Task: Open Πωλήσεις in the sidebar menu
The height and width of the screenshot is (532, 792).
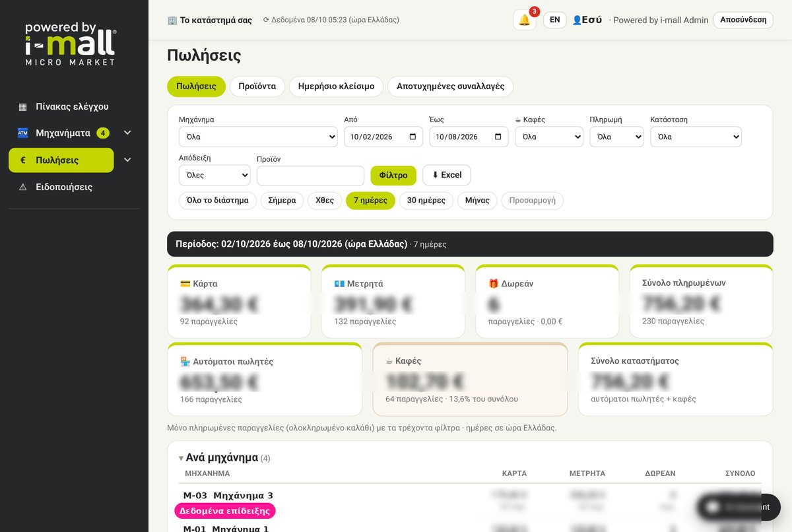Action: click(x=61, y=160)
